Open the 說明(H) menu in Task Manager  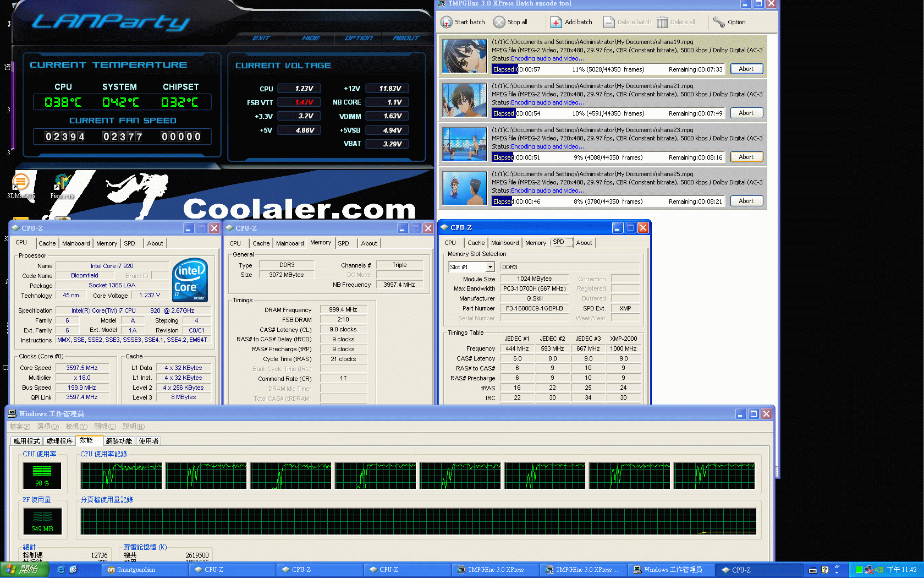tap(134, 427)
